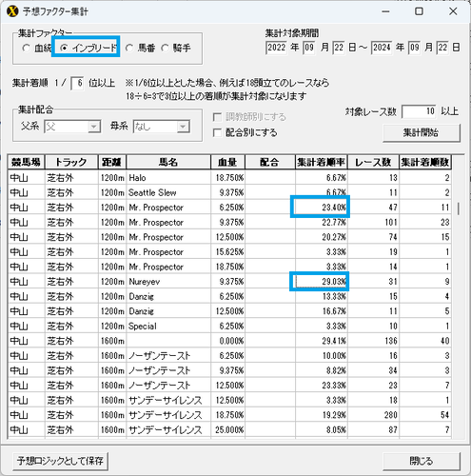Click the end day field
The width and height of the screenshot is (471, 476).
click(x=442, y=48)
